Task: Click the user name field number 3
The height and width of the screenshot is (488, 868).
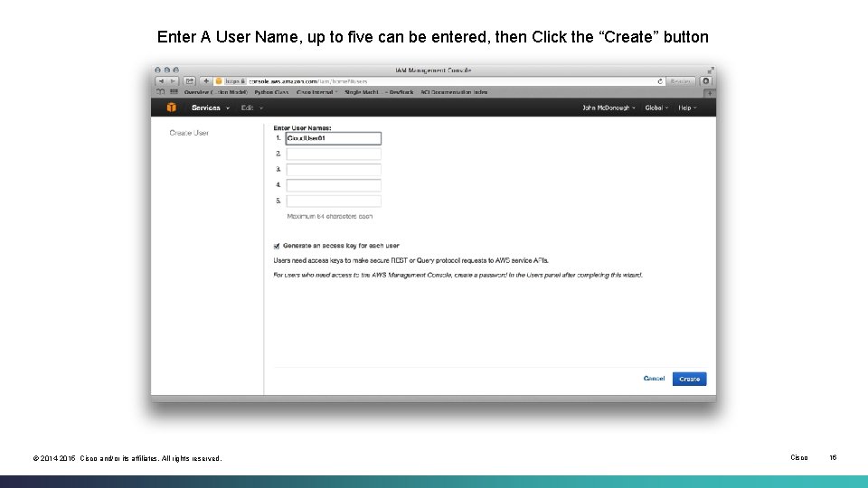Action: click(334, 169)
